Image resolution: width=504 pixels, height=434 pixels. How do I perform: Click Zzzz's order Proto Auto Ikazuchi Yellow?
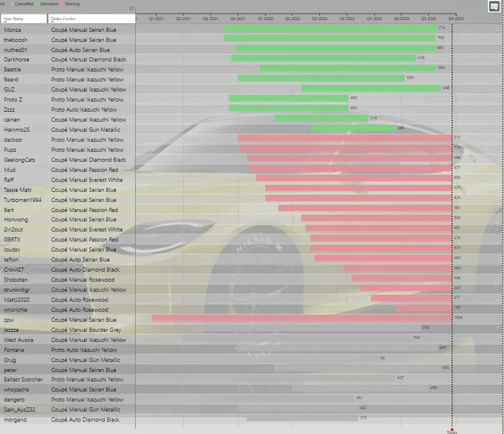pos(84,110)
